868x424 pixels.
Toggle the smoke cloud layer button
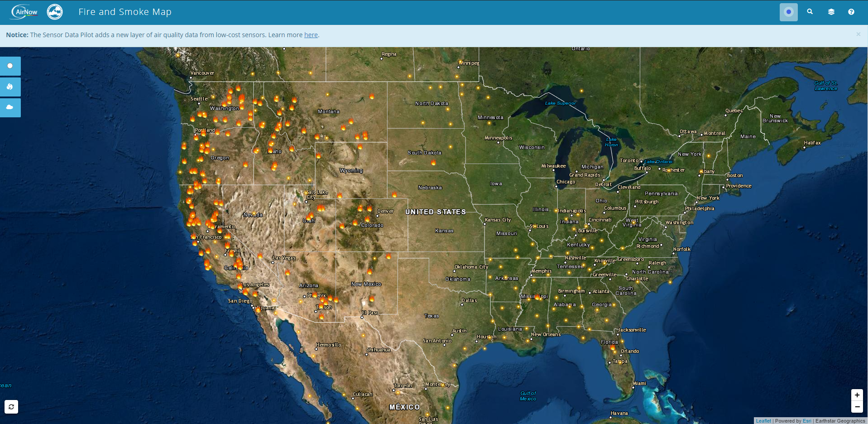(10, 107)
